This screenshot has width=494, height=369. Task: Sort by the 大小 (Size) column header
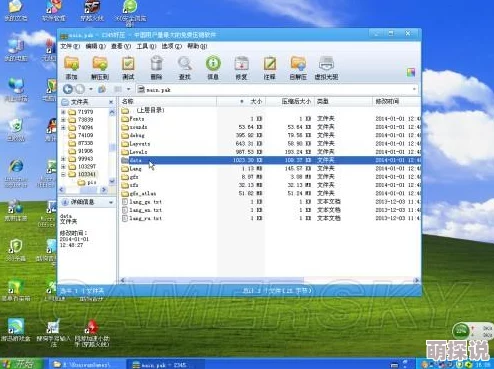tap(241, 101)
